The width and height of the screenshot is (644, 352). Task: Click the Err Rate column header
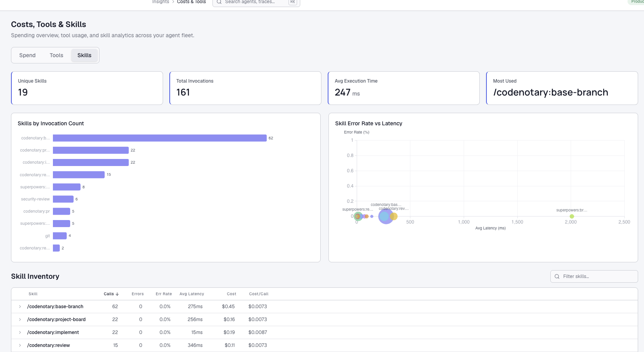tap(163, 294)
